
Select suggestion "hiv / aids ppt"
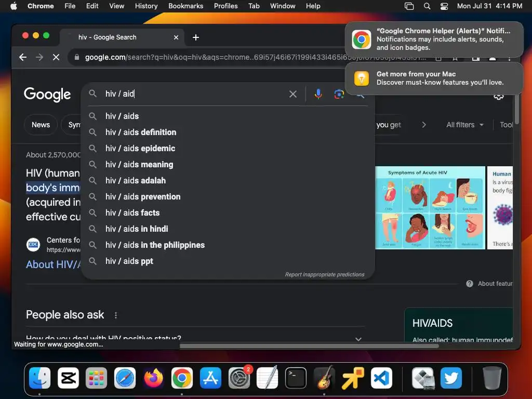[228, 261]
